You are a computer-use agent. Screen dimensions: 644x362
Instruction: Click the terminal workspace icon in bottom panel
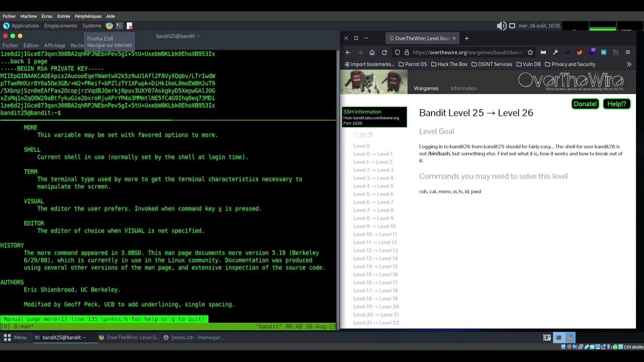558,337
